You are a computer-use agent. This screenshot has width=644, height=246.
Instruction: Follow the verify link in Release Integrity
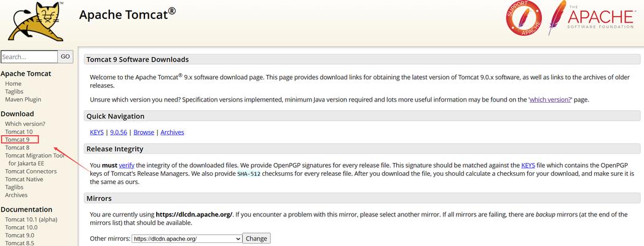click(x=127, y=165)
